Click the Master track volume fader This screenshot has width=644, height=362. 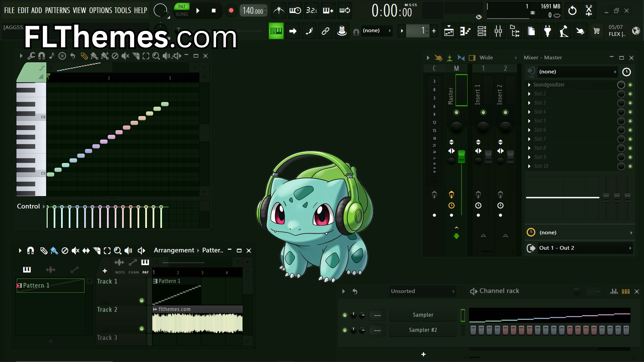point(462,157)
